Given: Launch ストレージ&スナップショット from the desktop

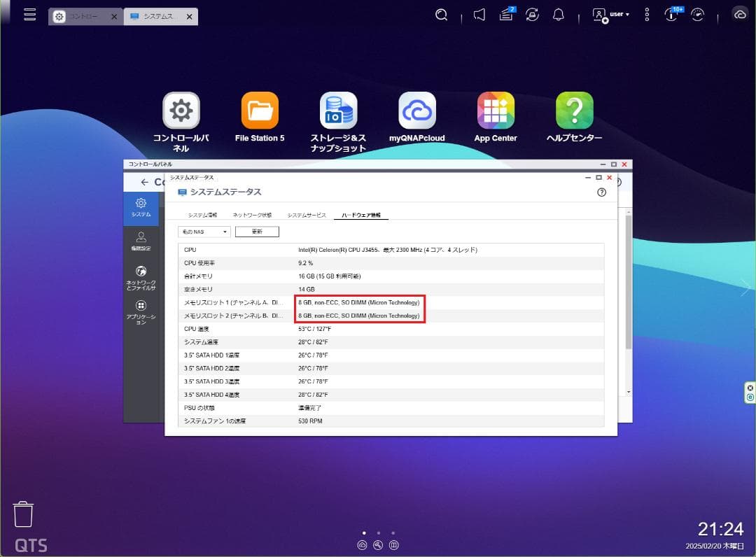Looking at the screenshot, I should pos(338,111).
